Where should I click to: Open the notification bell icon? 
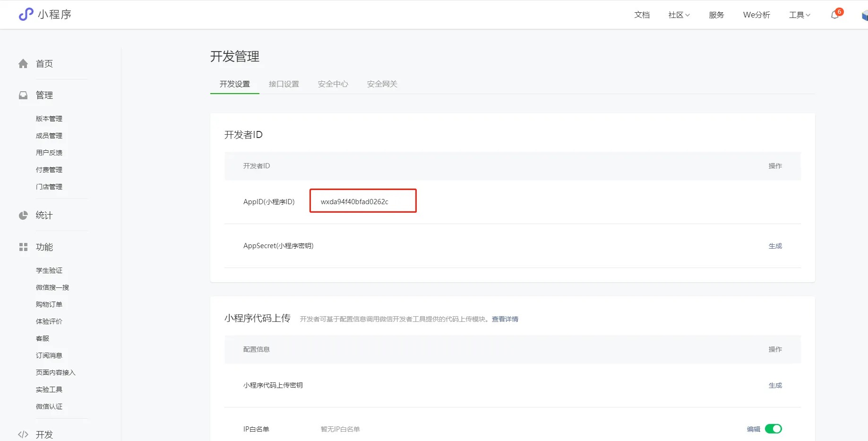pos(835,15)
